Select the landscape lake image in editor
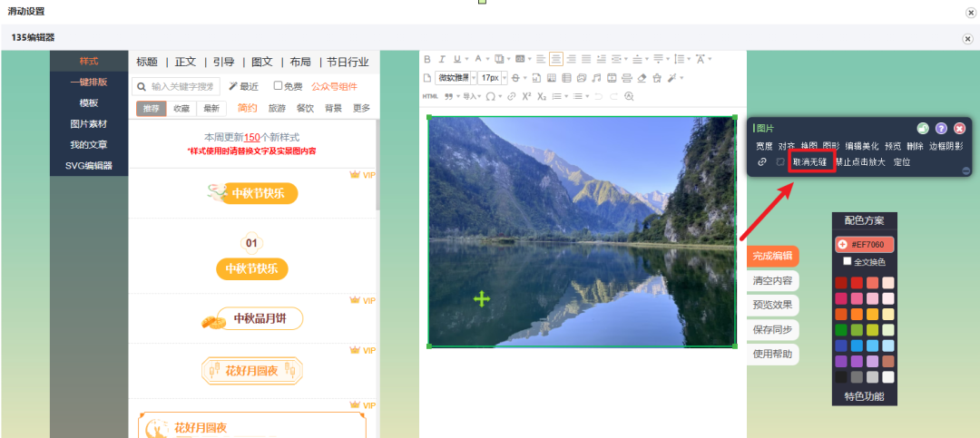The width and height of the screenshot is (980, 438). [582, 231]
